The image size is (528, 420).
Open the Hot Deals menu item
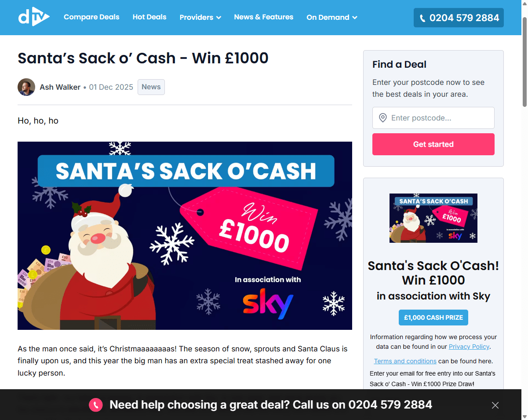click(x=149, y=17)
